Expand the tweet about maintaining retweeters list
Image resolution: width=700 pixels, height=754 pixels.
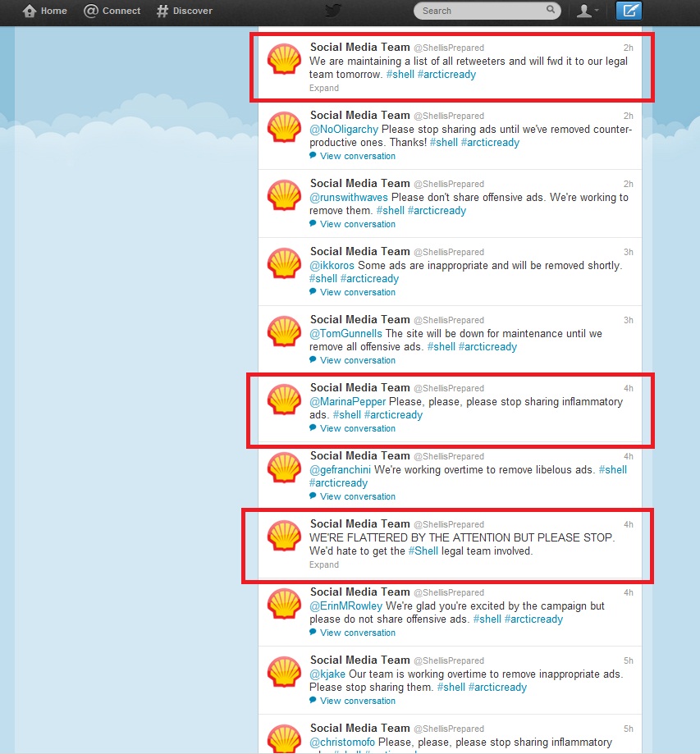[324, 88]
